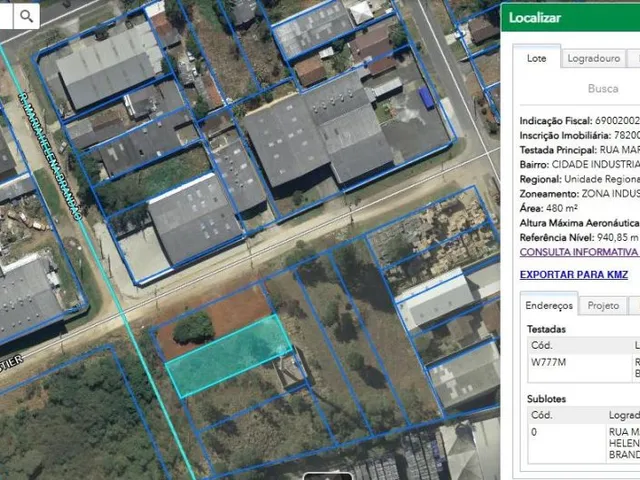
Task: Click the Regional Unidade Regional text
Action: click(580, 179)
